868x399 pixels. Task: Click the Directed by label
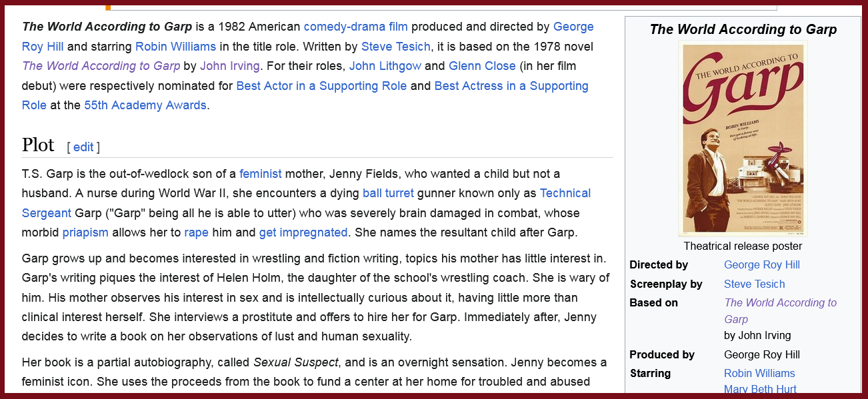pyautogui.click(x=659, y=265)
